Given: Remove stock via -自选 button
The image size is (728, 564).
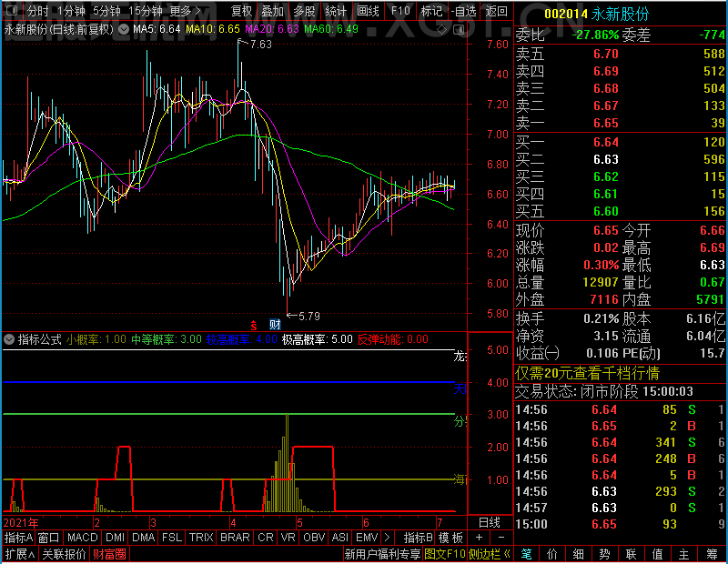Looking at the screenshot, I should coord(464,11).
